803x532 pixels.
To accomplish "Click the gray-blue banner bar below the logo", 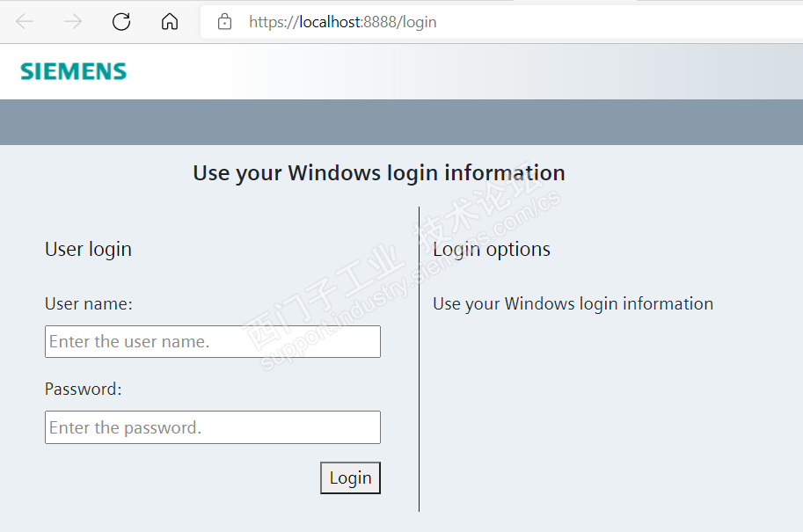I will (401, 122).
